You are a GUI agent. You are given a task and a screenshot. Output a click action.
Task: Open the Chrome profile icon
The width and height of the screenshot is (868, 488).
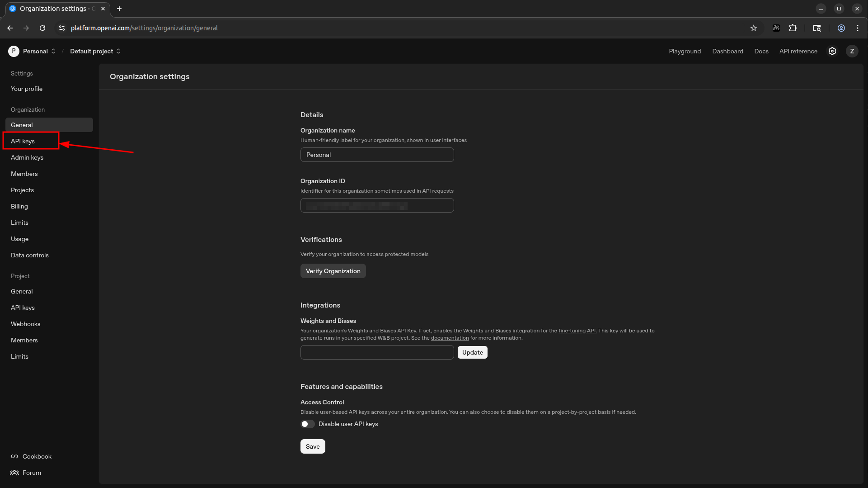841,28
